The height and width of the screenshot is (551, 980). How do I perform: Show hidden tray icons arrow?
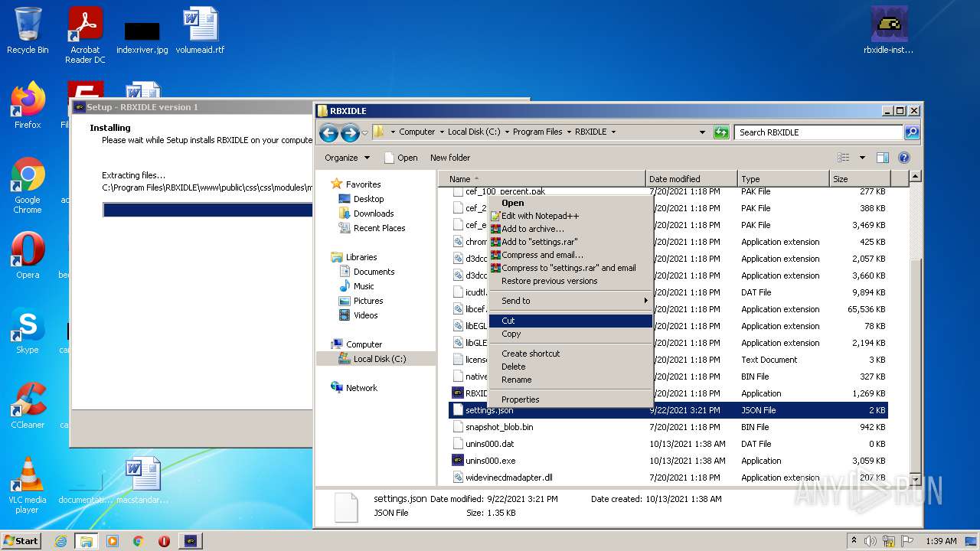[x=854, y=541]
